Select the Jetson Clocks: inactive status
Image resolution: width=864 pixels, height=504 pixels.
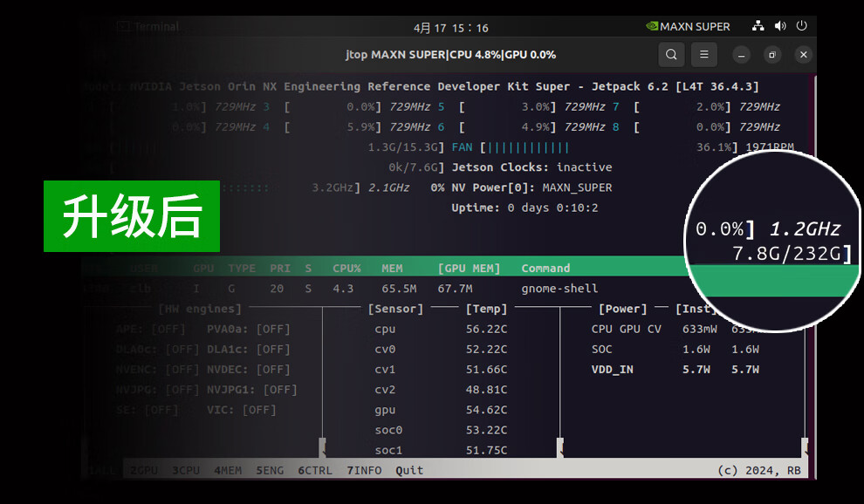[531, 167]
